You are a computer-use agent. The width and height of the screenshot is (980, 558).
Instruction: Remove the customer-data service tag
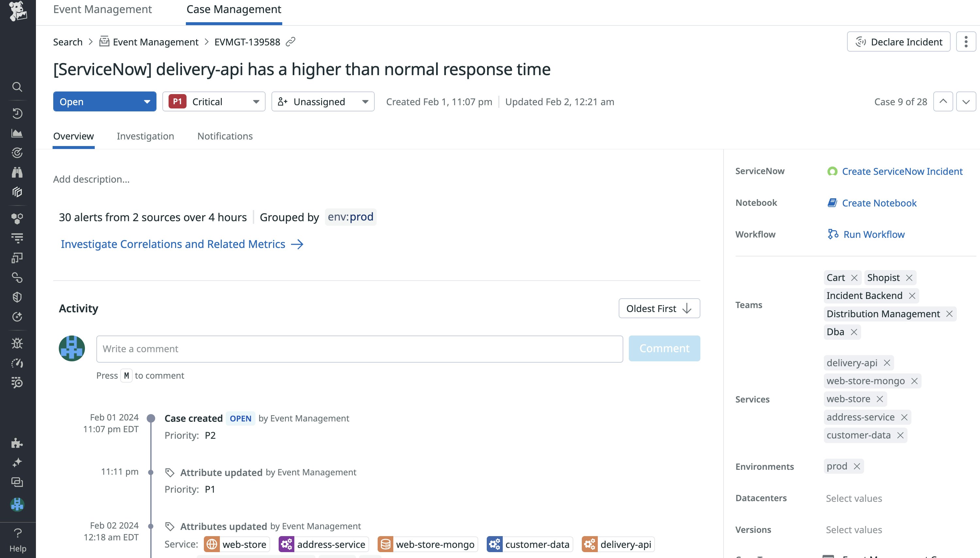(x=900, y=435)
